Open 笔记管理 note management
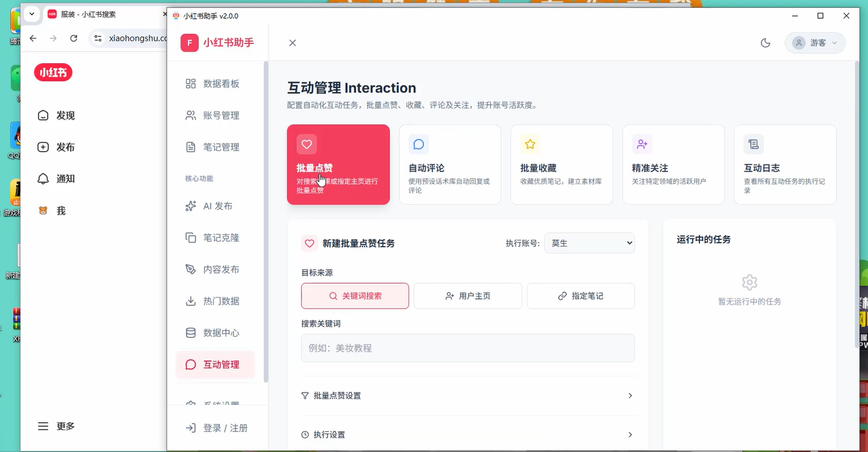The image size is (868, 452). click(217, 146)
